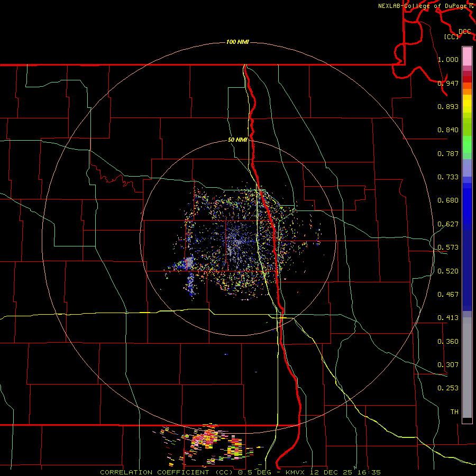Select the 0.733 color scale value

point(448,177)
